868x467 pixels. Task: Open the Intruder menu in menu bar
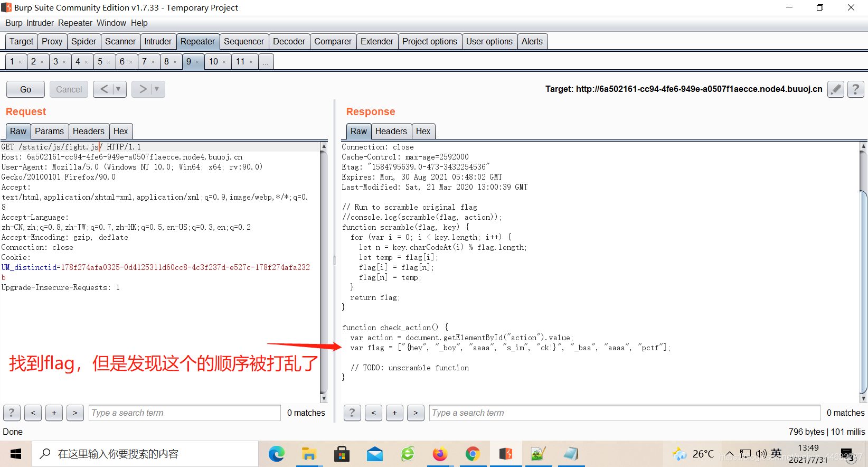pos(40,23)
